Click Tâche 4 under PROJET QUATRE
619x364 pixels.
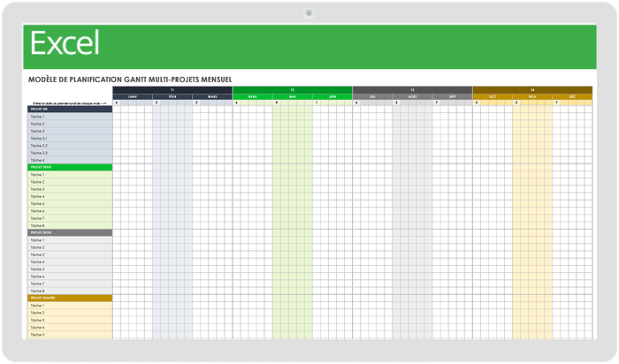pos(70,327)
